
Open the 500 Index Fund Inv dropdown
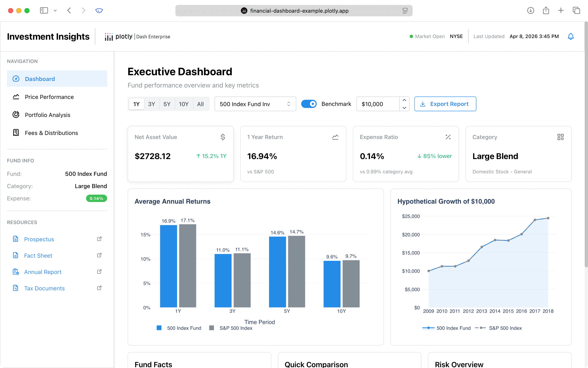[x=255, y=104]
